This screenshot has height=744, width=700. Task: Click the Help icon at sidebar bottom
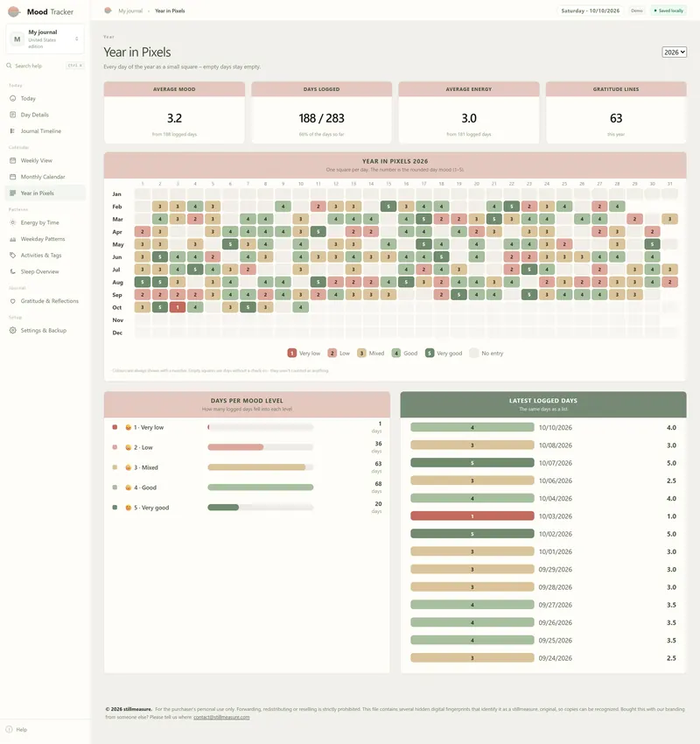click(x=9, y=729)
